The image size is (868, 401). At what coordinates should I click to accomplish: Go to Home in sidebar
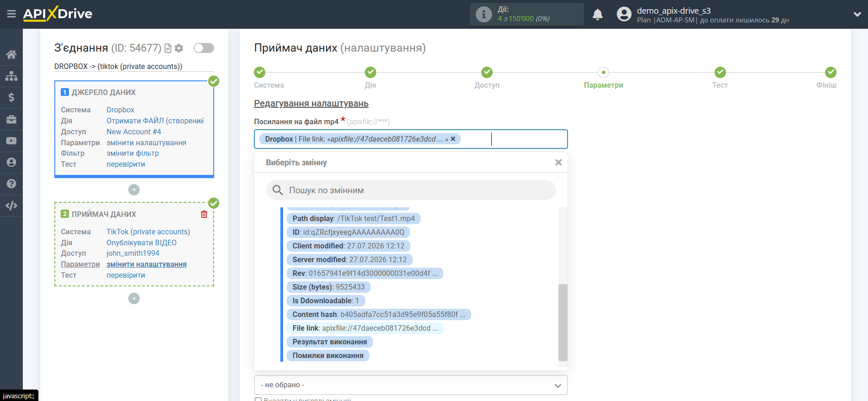tap(11, 54)
